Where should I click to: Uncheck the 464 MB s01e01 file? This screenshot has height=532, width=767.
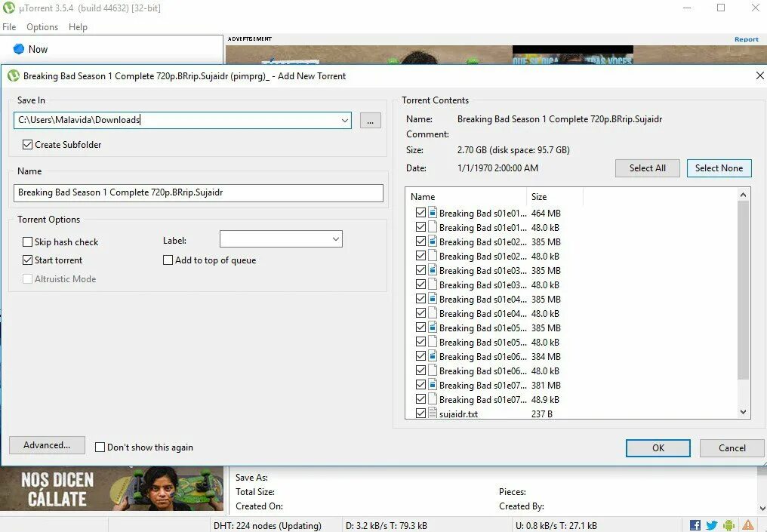[x=420, y=213]
